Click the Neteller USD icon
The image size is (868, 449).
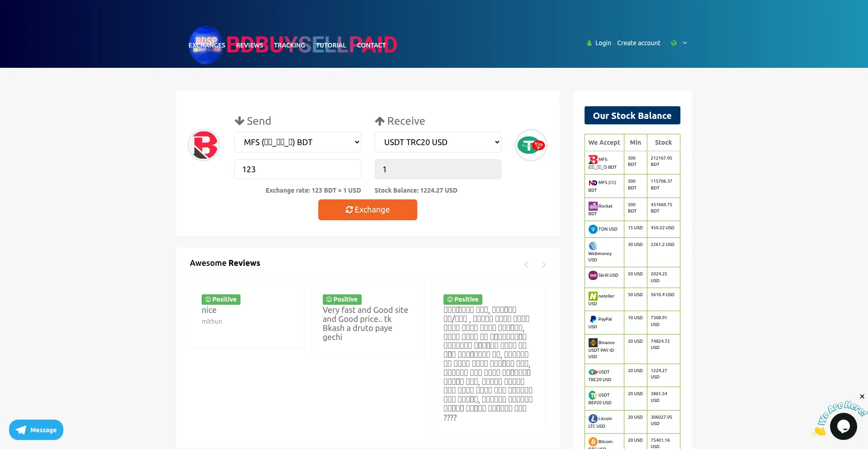point(593,296)
